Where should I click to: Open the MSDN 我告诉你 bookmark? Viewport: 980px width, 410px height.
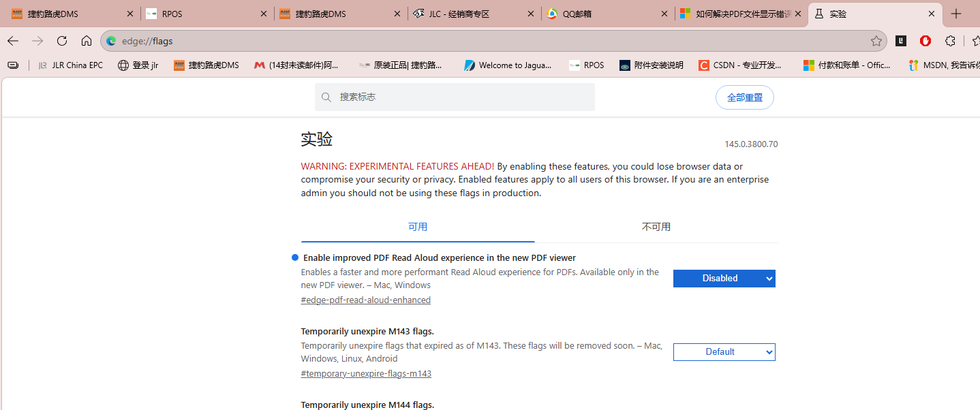pos(945,65)
